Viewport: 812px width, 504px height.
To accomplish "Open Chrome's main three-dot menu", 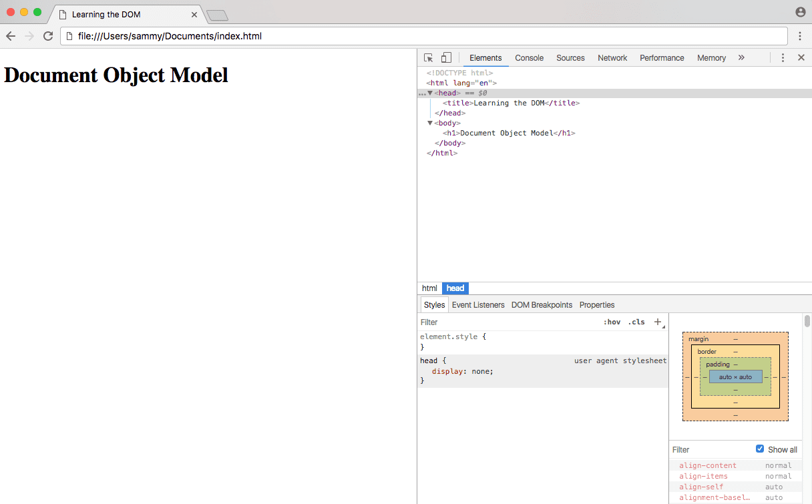I will click(799, 36).
